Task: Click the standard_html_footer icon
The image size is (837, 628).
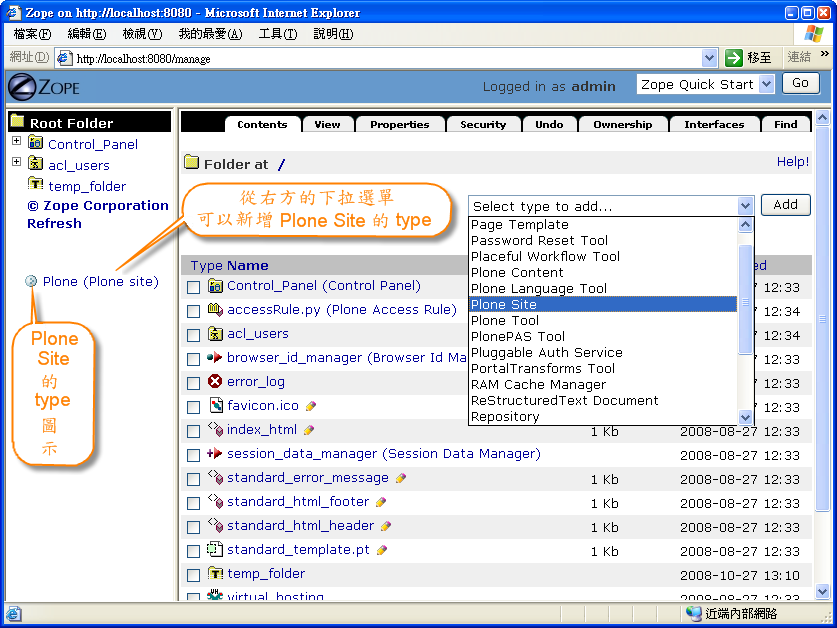Action: [215, 501]
